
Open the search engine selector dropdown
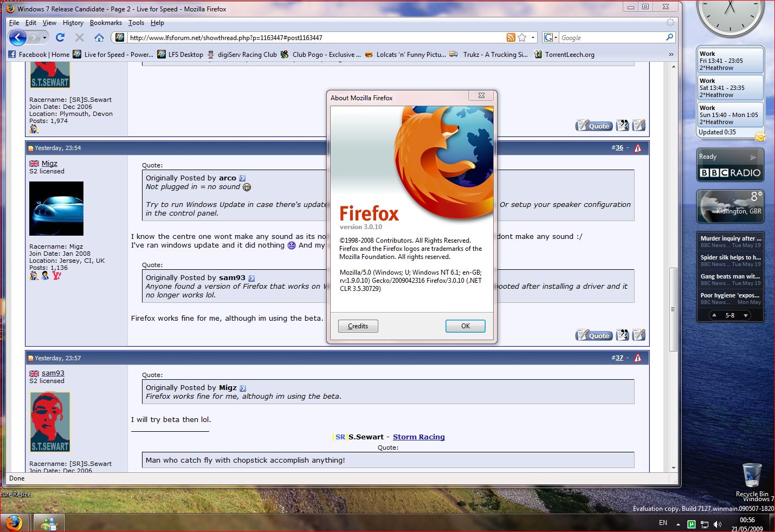[551, 37]
